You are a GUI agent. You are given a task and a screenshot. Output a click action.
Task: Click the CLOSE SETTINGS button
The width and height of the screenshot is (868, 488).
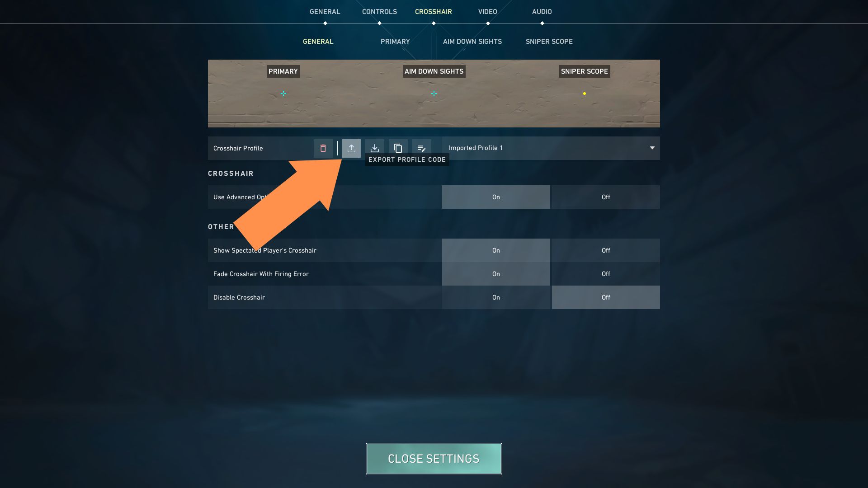pos(434,458)
